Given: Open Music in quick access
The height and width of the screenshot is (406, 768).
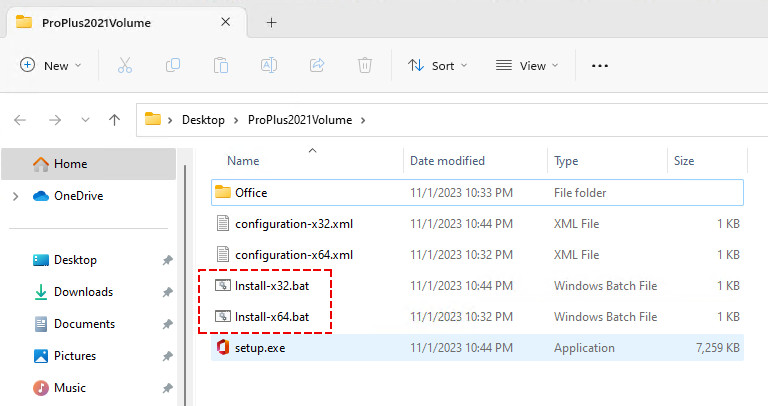Looking at the screenshot, I should coord(70,388).
